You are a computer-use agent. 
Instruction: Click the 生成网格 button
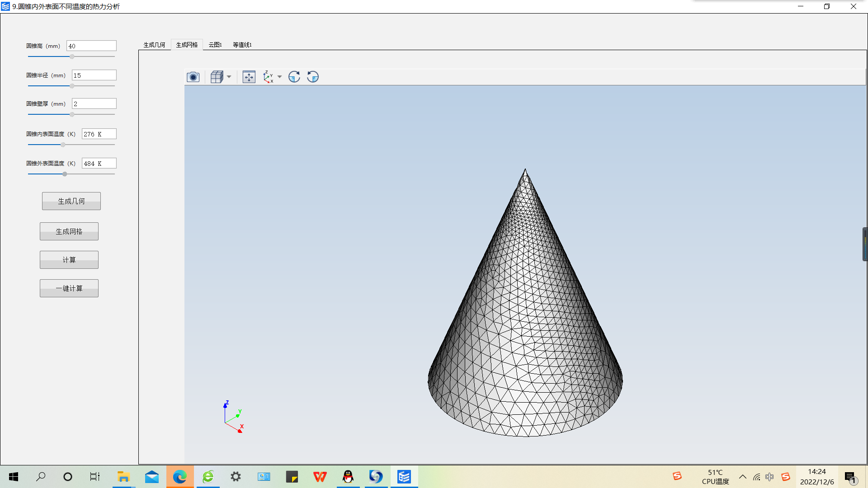tap(69, 231)
